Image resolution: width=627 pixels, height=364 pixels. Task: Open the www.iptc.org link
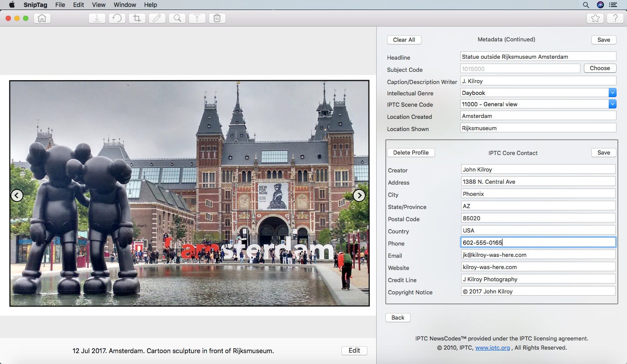point(492,348)
